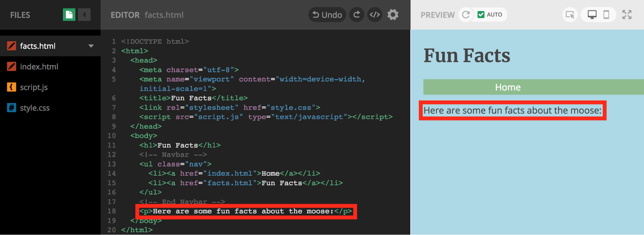The height and width of the screenshot is (235, 644).
Task: Click the Undo button
Action: [327, 15]
